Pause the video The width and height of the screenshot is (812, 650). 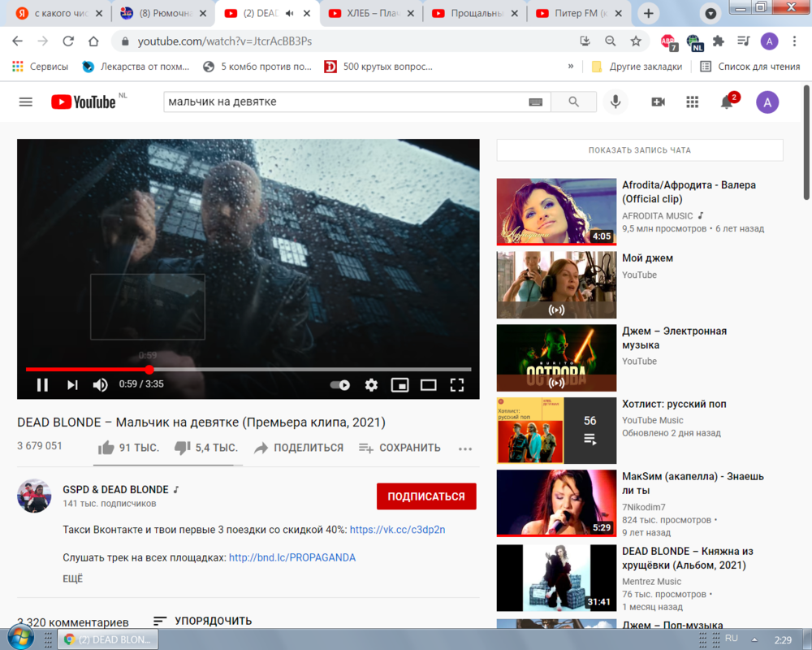(x=42, y=384)
